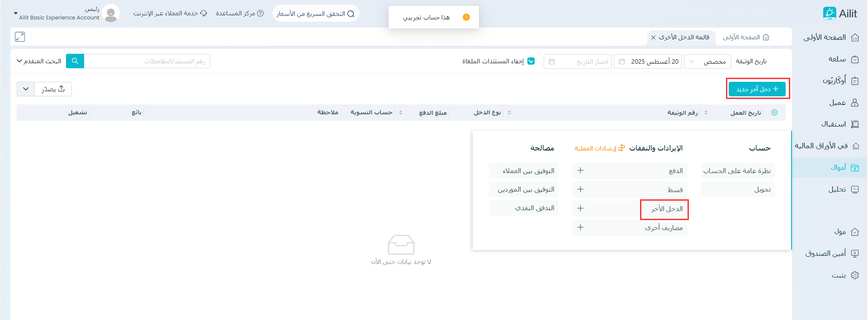This screenshot has width=868, height=320.
Task: Click the document number search field
Action: [x=147, y=61]
